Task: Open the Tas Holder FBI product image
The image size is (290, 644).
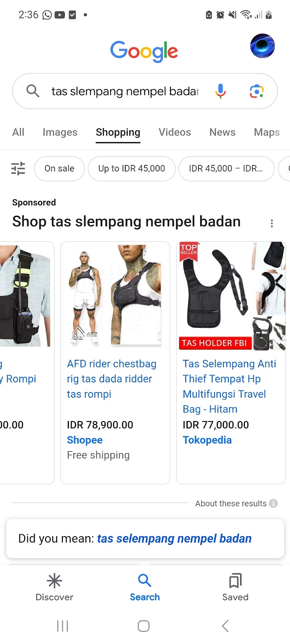Action: click(x=232, y=296)
